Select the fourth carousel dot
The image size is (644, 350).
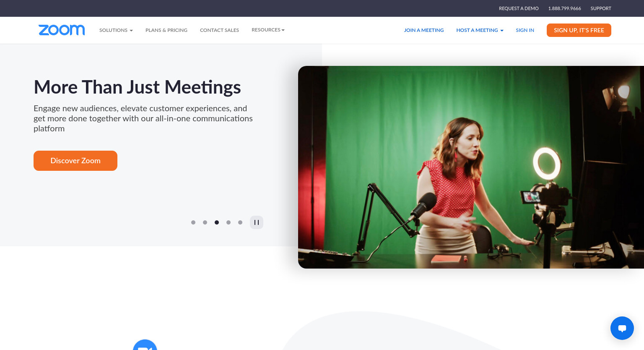(x=229, y=222)
